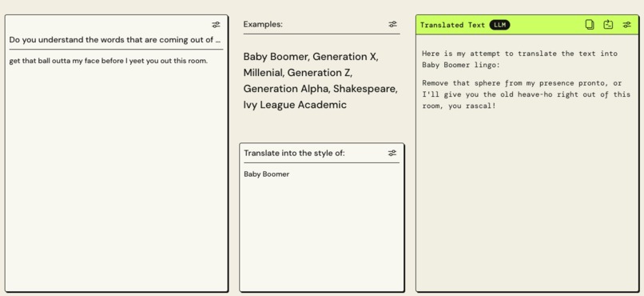
Task: Click the input text starting 'get that ball outta'
Action: click(x=109, y=61)
